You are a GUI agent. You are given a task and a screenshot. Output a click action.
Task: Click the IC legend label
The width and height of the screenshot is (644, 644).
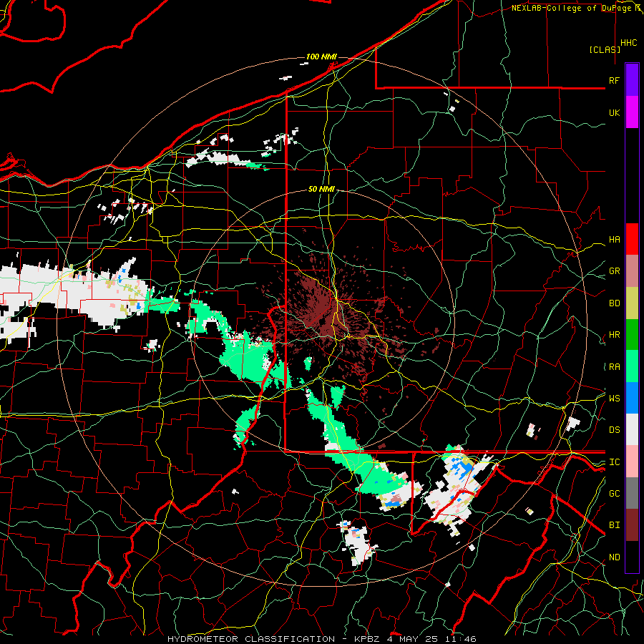[x=614, y=462]
